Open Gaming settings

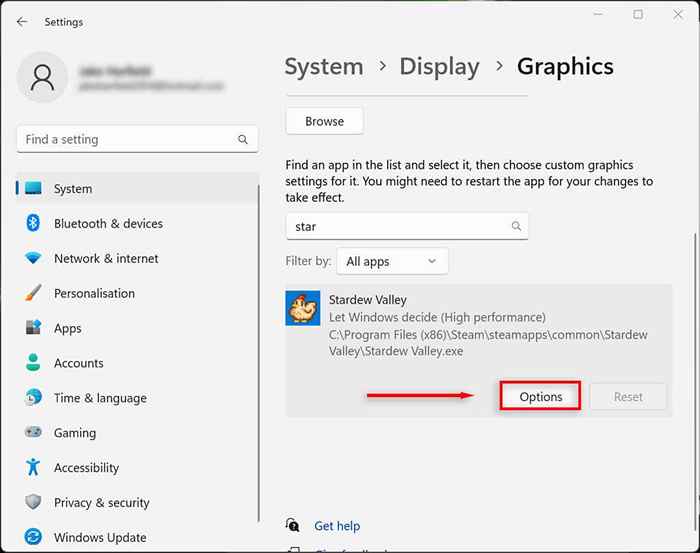[75, 433]
